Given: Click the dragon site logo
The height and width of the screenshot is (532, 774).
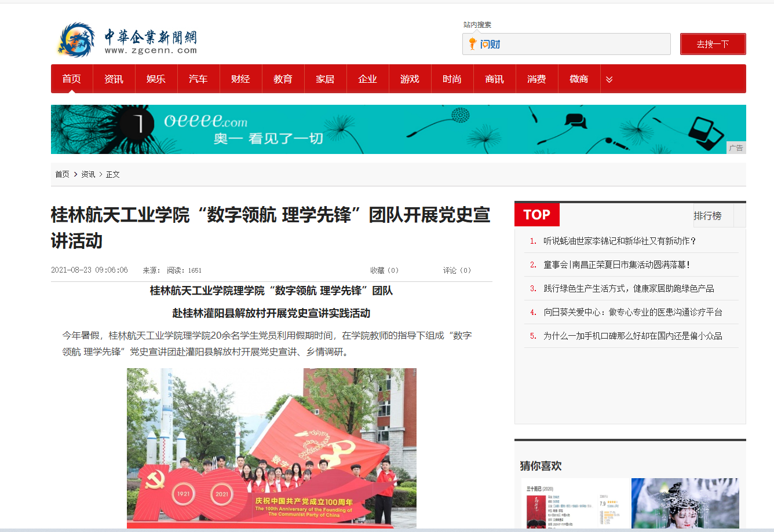Looking at the screenshot, I should pos(76,40).
